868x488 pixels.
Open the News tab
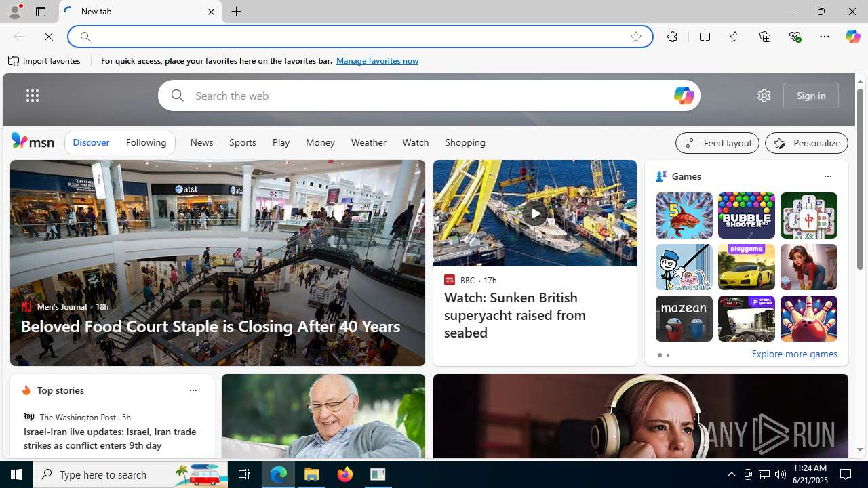coord(201,143)
